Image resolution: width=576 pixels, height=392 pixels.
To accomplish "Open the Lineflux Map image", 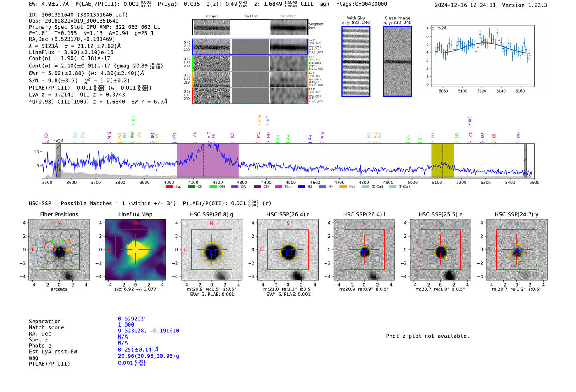I will coord(135,250).
